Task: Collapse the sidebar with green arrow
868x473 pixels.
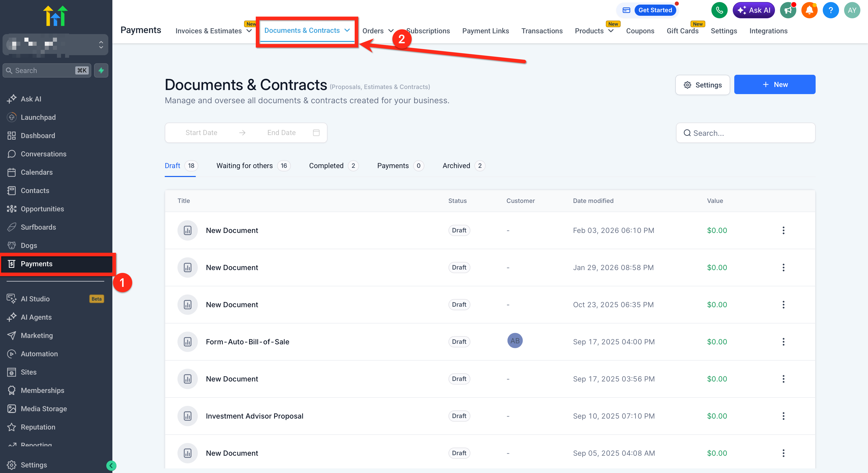Action: (111, 466)
